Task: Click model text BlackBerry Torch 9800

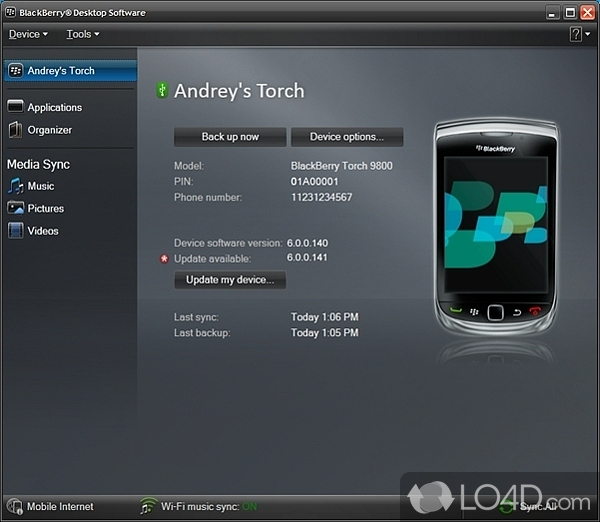Action: click(341, 166)
